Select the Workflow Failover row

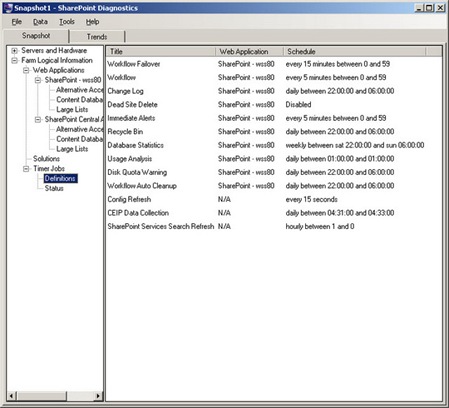(x=274, y=64)
